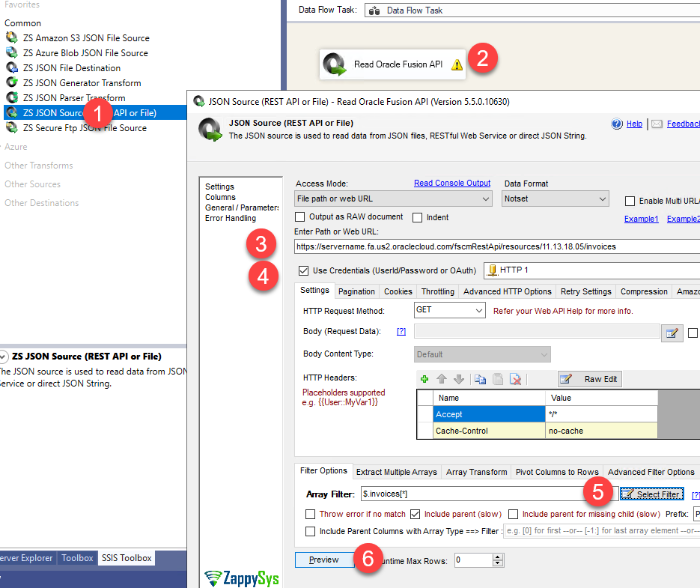Open the Array Transform tab
Image resolution: width=700 pixels, height=588 pixels.
[x=476, y=472]
